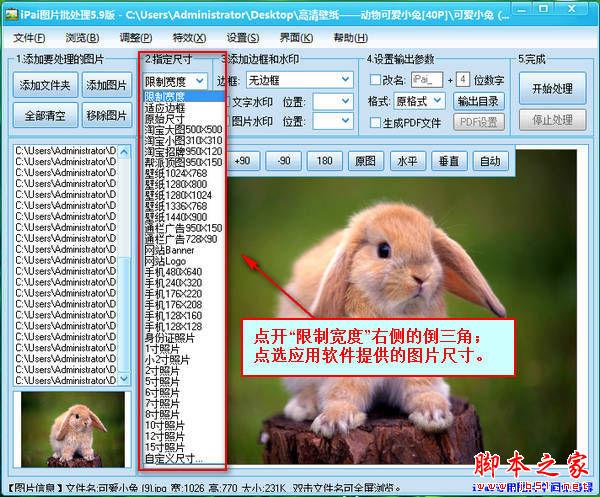Toggle the 改名 checkbox
This screenshot has height=497, width=600.
tap(375, 80)
